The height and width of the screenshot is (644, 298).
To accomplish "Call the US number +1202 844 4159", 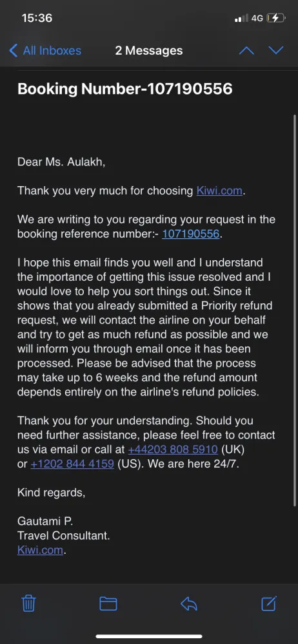I will (72, 464).
